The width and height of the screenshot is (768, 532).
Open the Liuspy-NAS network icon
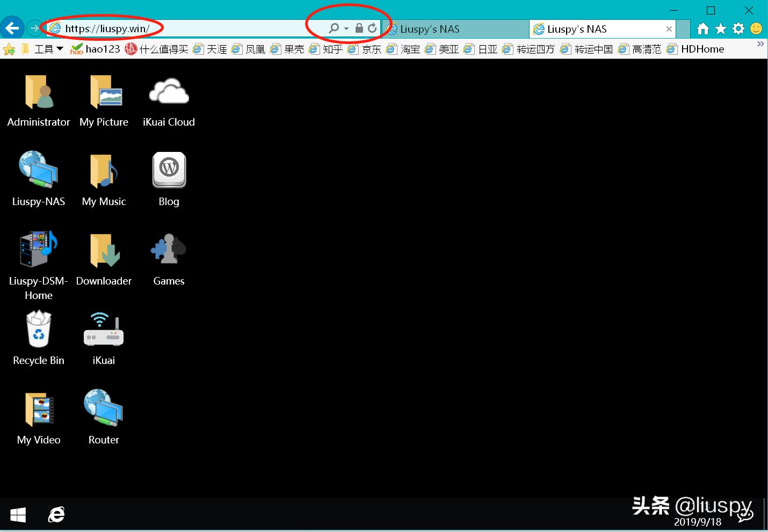click(39, 170)
